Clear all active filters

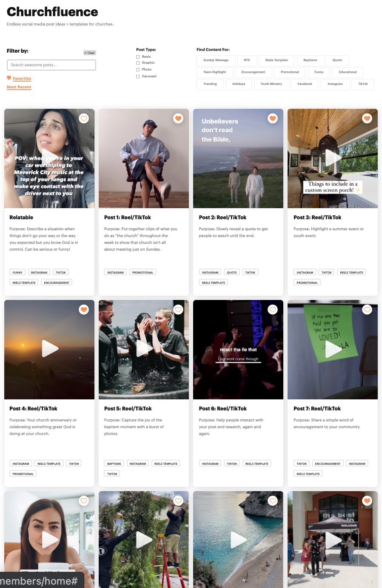pyautogui.click(x=89, y=53)
